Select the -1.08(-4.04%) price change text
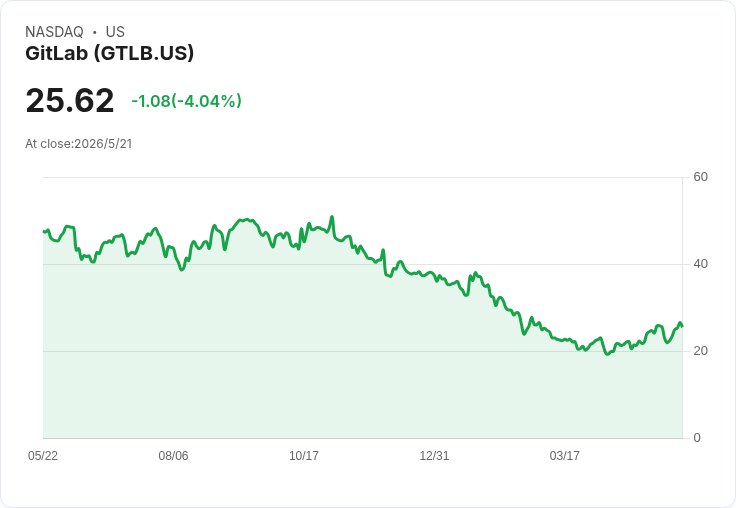The width and height of the screenshot is (736, 508). [x=186, y=101]
